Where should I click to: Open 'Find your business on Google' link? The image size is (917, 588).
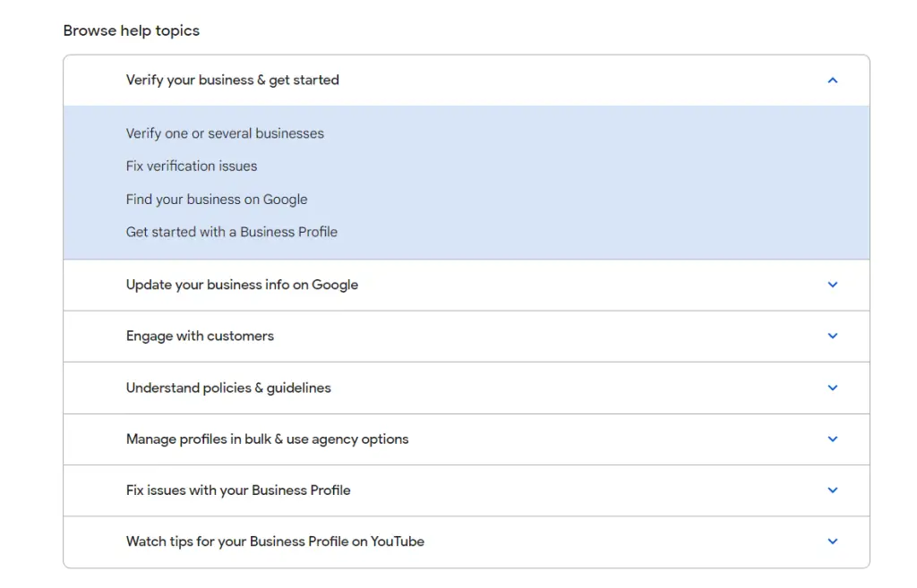click(217, 200)
